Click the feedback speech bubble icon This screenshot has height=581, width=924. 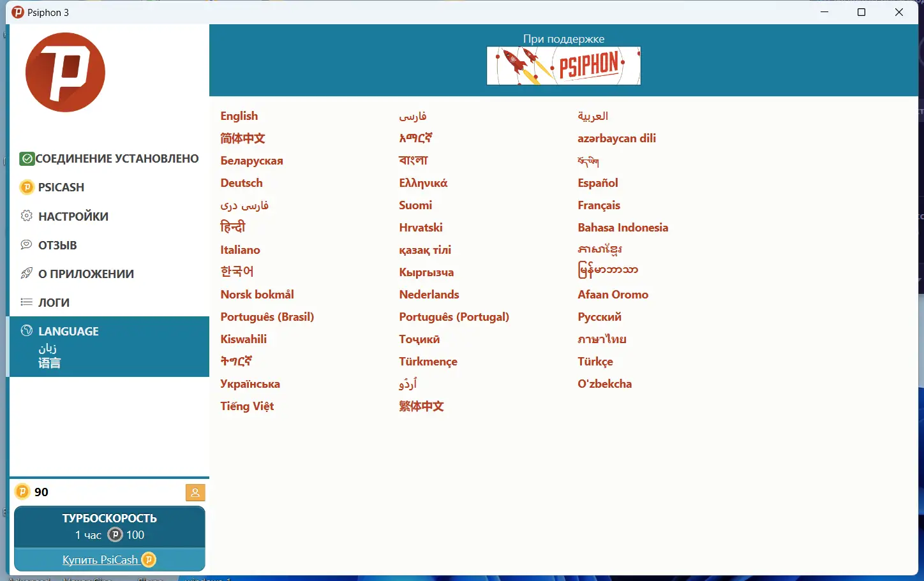pos(27,245)
